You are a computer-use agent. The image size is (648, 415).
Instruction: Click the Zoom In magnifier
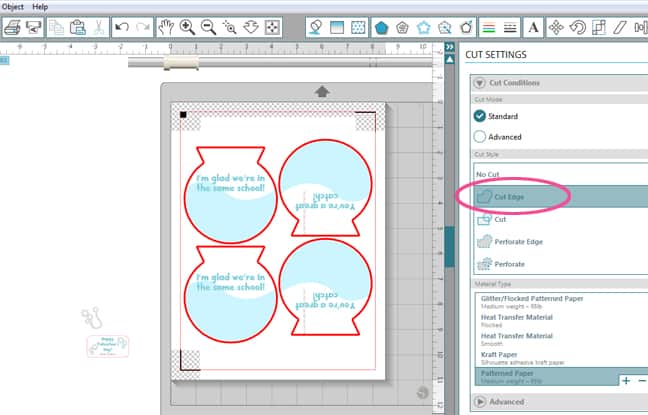(x=187, y=28)
